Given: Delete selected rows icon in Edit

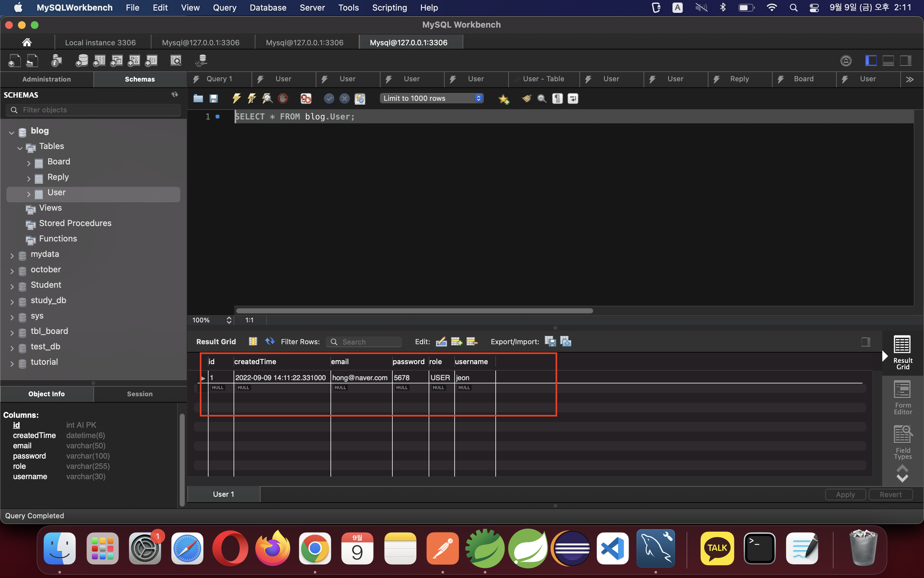Looking at the screenshot, I should 472,341.
